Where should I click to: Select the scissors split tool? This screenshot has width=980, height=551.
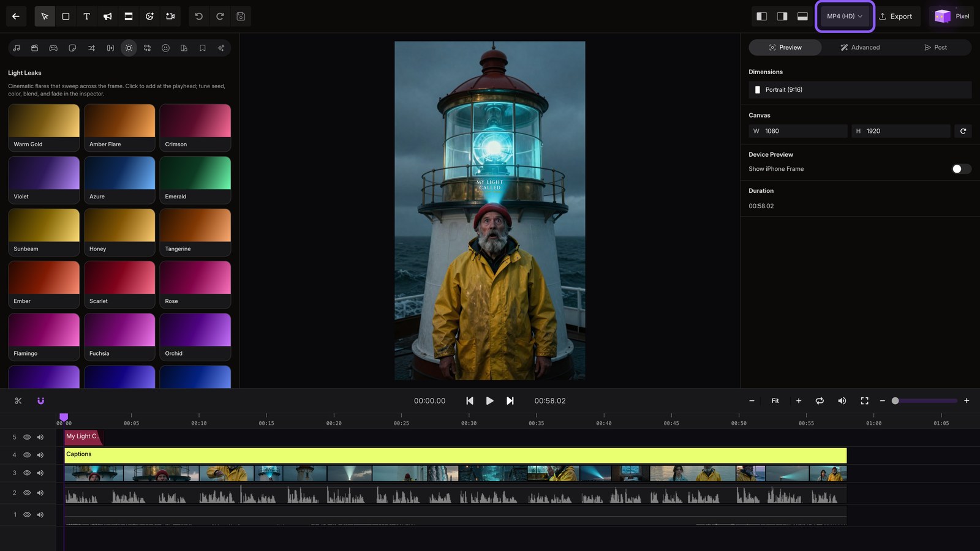tap(18, 401)
